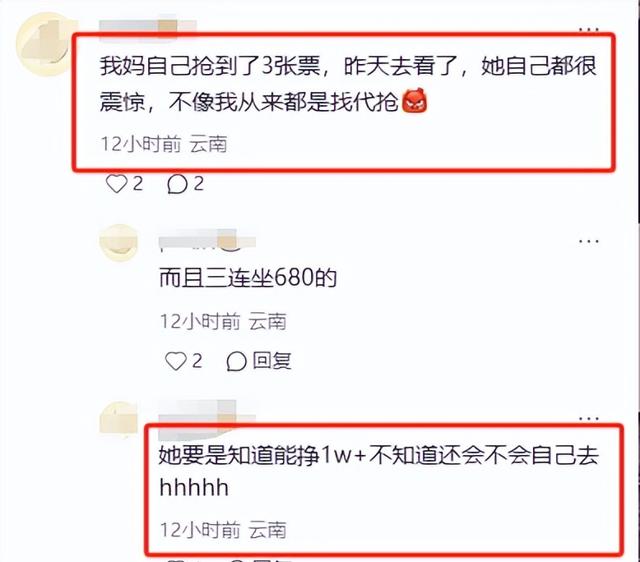Click "12小时前 云南" timestamp under the hhhhh reply

(x=223, y=530)
